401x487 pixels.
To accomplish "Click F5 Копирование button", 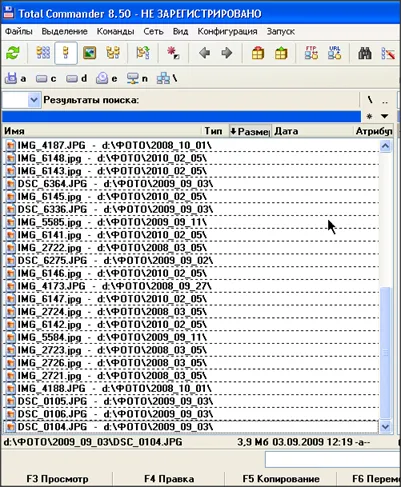I will click(281, 479).
